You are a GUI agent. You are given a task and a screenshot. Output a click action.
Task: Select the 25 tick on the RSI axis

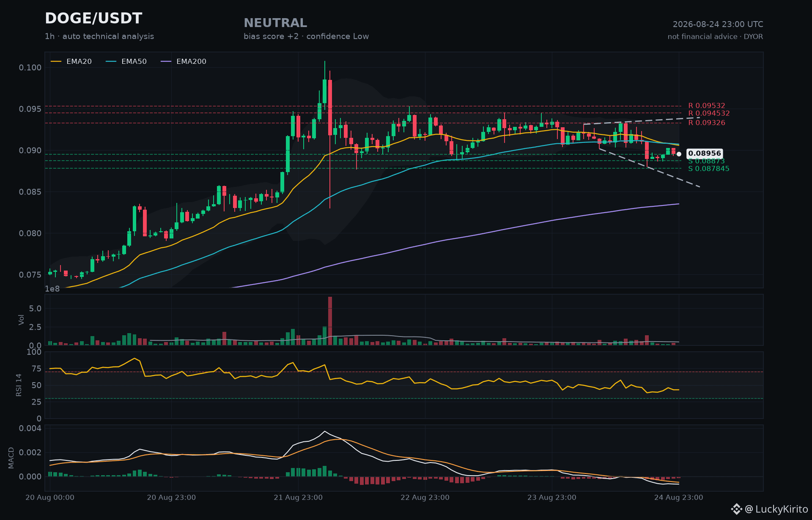click(37, 402)
